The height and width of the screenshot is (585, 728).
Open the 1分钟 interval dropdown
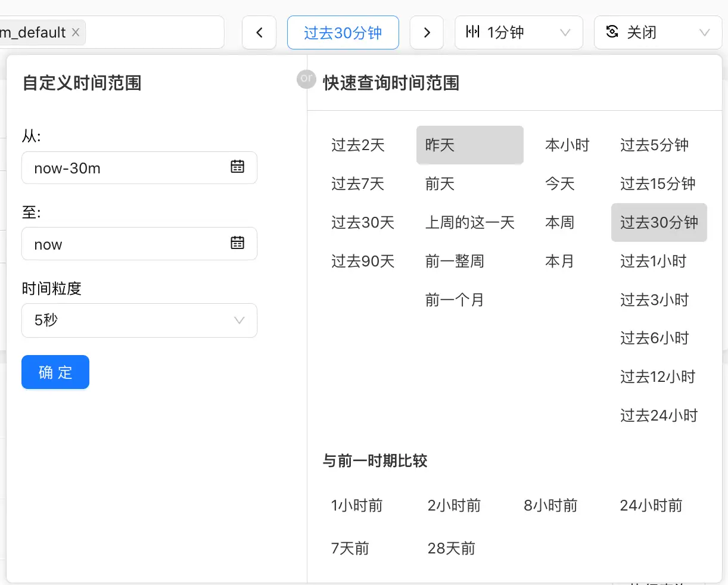(518, 32)
